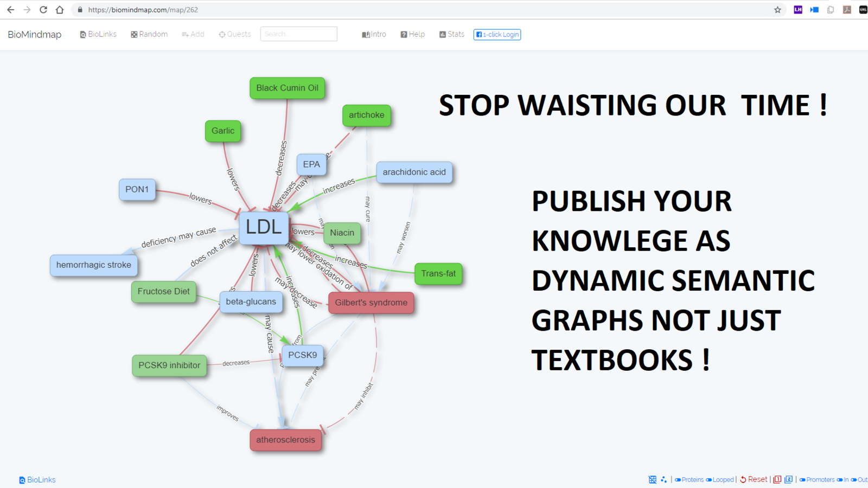Click inside the Search field

coord(298,34)
